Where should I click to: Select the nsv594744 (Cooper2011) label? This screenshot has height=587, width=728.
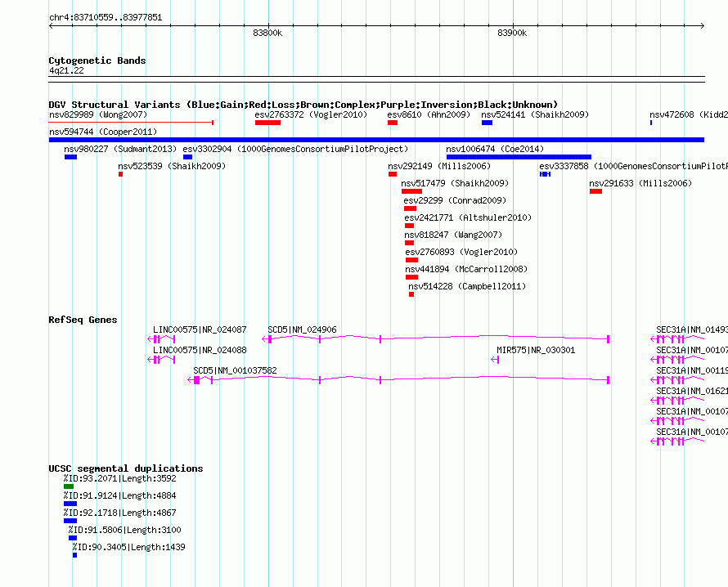click(103, 132)
